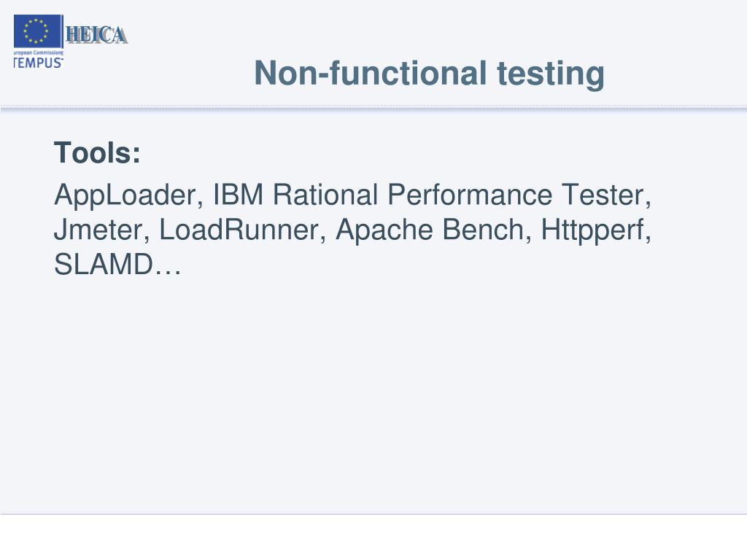Click the word Jmeter

pyautogui.click(x=98, y=230)
